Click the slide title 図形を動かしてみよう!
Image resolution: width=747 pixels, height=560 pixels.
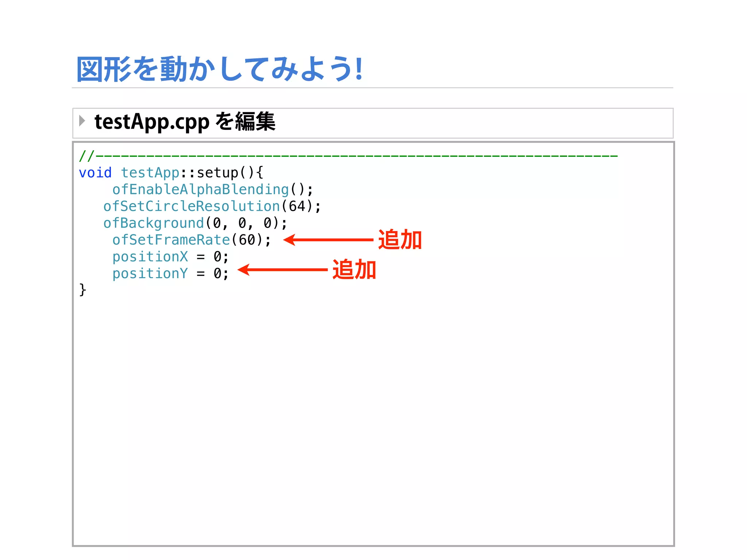pyautogui.click(x=220, y=69)
